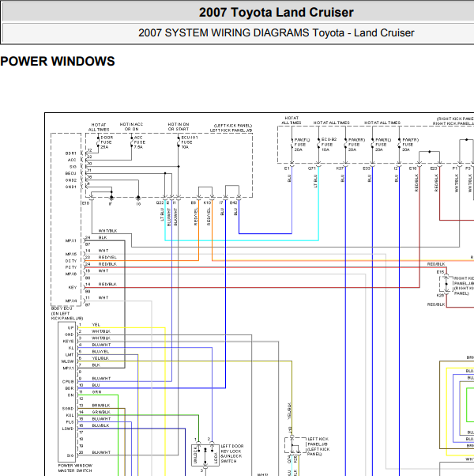Click the "LSWD" pin label

68,429
